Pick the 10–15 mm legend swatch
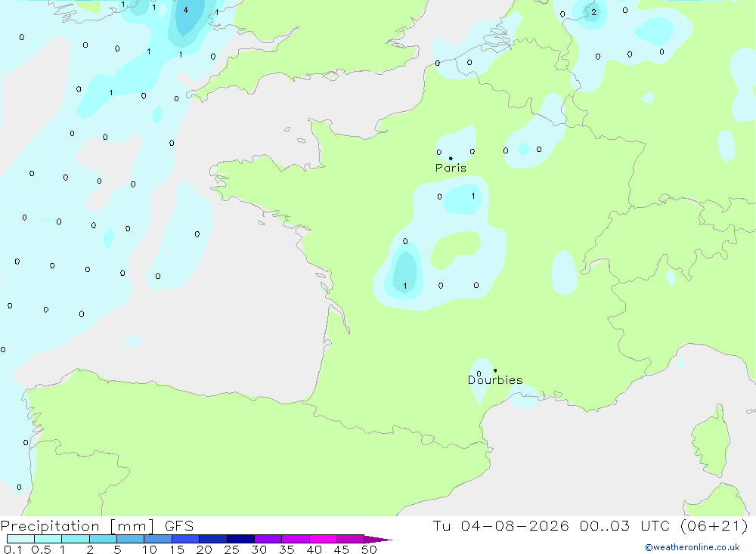756x554 pixels. tap(158, 539)
